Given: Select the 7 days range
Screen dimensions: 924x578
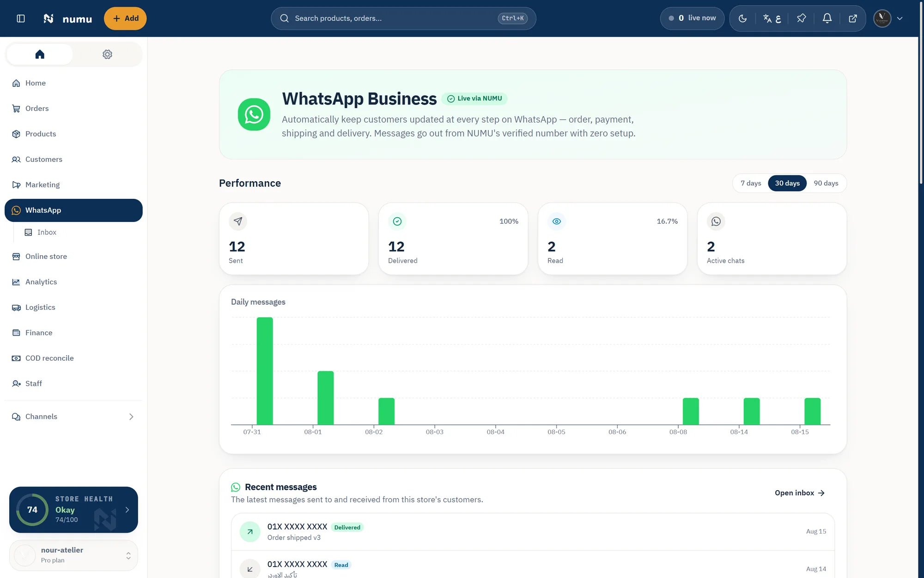Looking at the screenshot, I should point(751,184).
